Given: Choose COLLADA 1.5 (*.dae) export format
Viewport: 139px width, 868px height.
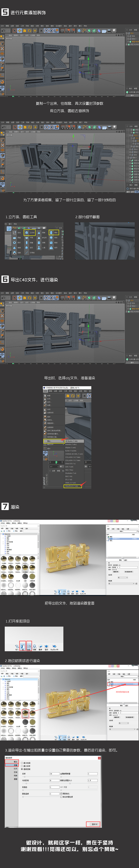Looking at the screenshot, I should point(74,460).
